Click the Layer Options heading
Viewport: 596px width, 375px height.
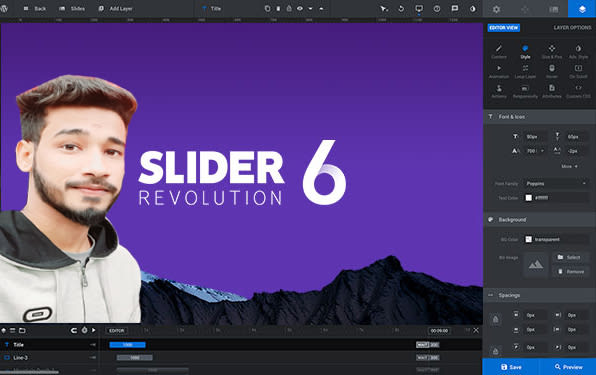pyautogui.click(x=572, y=28)
